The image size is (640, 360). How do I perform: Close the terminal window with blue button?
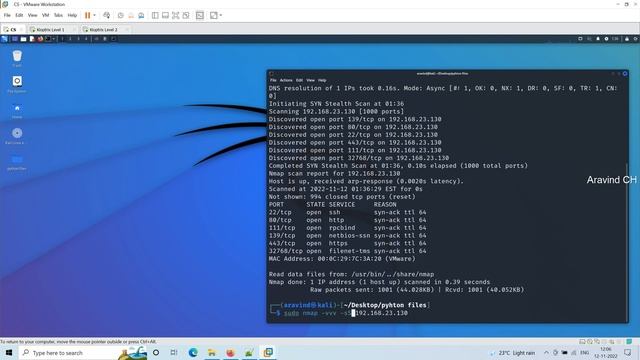pyautogui.click(x=624, y=73)
